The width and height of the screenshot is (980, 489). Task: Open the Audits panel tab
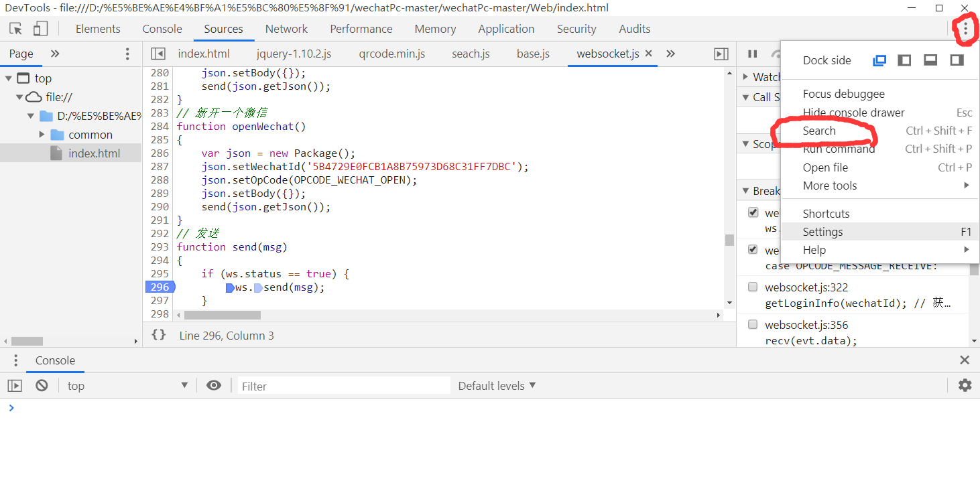tap(635, 29)
